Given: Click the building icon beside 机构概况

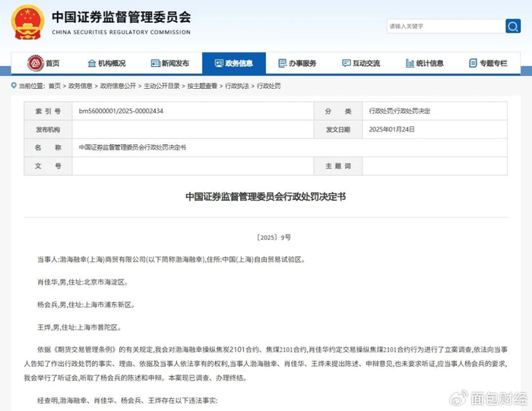Looking at the screenshot, I should (x=92, y=63).
